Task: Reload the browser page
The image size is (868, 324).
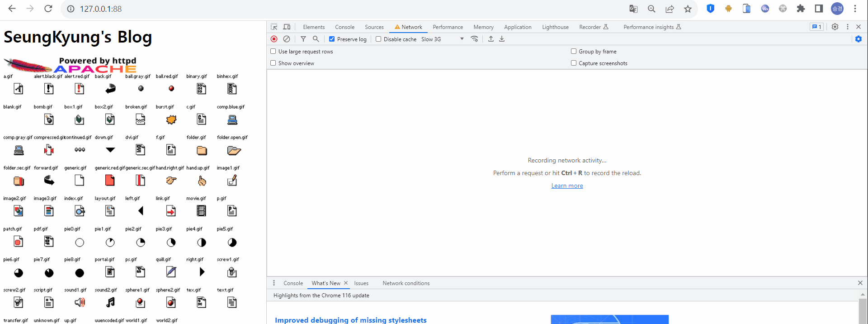Action: coord(48,9)
